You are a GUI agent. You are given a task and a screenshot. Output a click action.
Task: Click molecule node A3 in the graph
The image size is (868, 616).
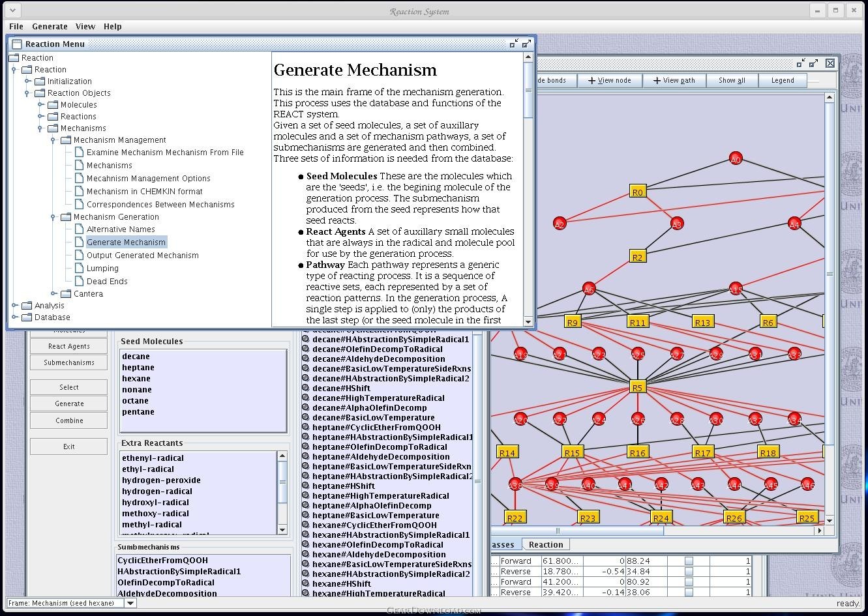click(677, 224)
